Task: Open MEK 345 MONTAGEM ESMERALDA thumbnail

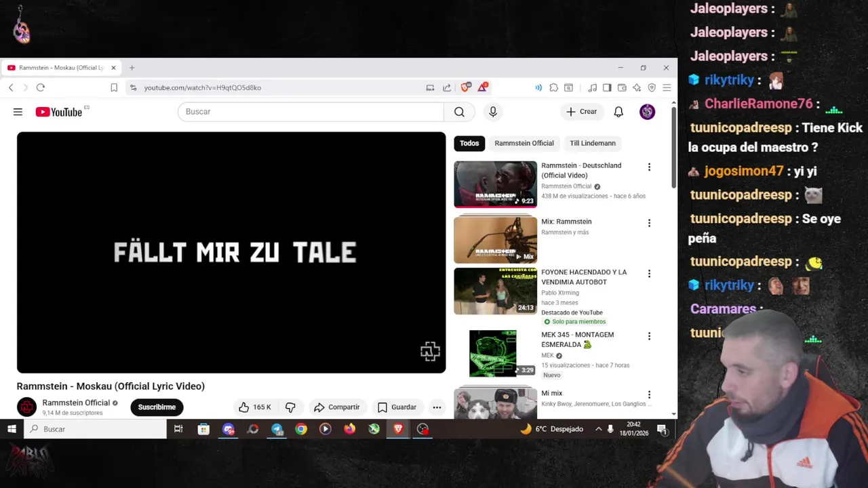Action: pos(495,353)
